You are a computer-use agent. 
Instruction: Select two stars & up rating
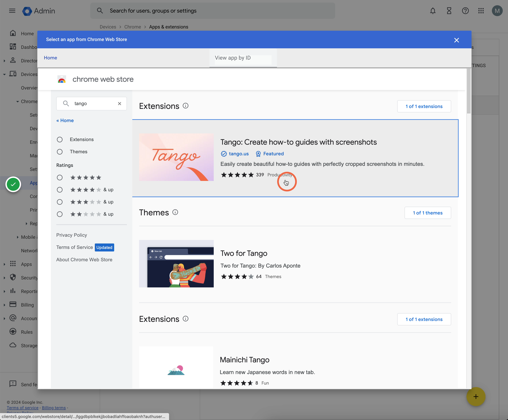point(60,214)
